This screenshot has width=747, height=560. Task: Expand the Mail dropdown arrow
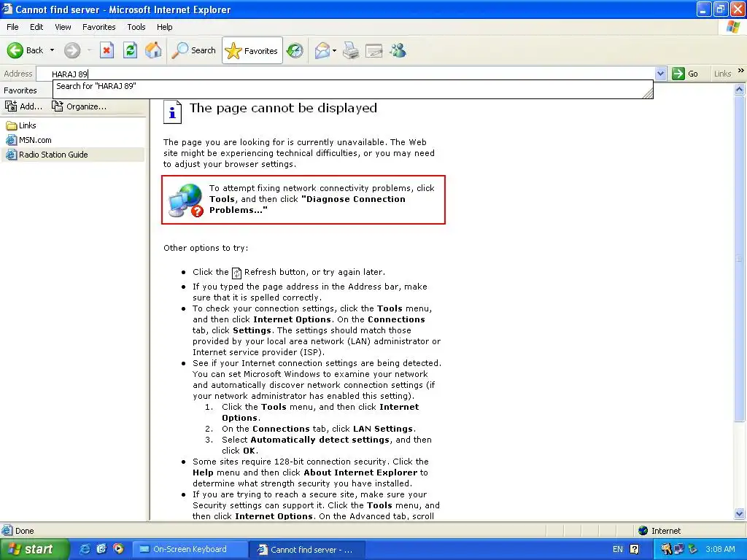pos(334,50)
